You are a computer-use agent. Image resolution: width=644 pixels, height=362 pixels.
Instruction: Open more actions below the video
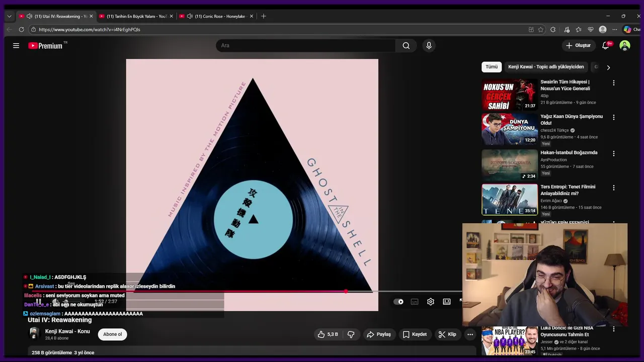coord(470,334)
